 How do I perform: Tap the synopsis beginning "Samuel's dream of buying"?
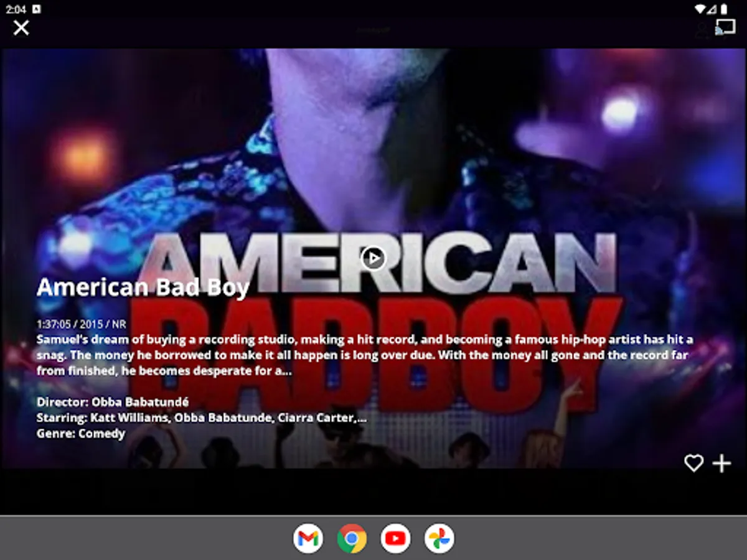[365, 355]
